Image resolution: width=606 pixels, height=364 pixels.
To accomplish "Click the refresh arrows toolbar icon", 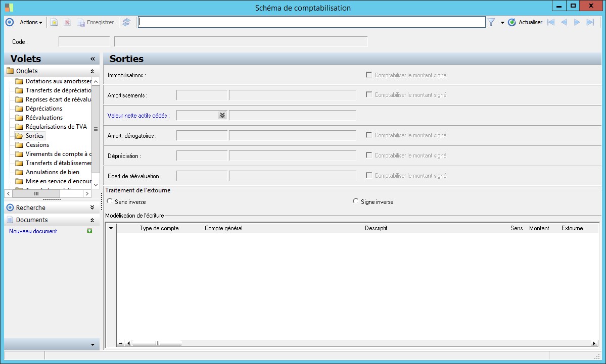I will (x=126, y=22).
